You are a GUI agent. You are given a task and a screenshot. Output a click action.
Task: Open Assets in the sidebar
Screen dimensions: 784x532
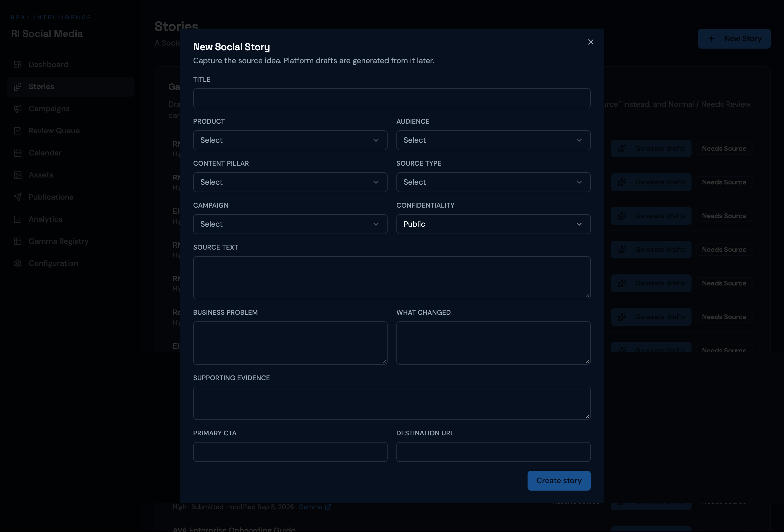[x=70, y=175]
